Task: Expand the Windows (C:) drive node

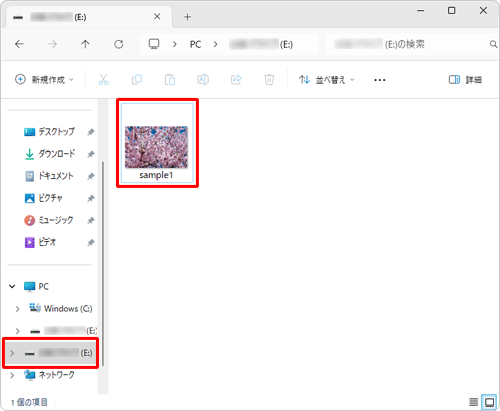Action: coord(18,309)
